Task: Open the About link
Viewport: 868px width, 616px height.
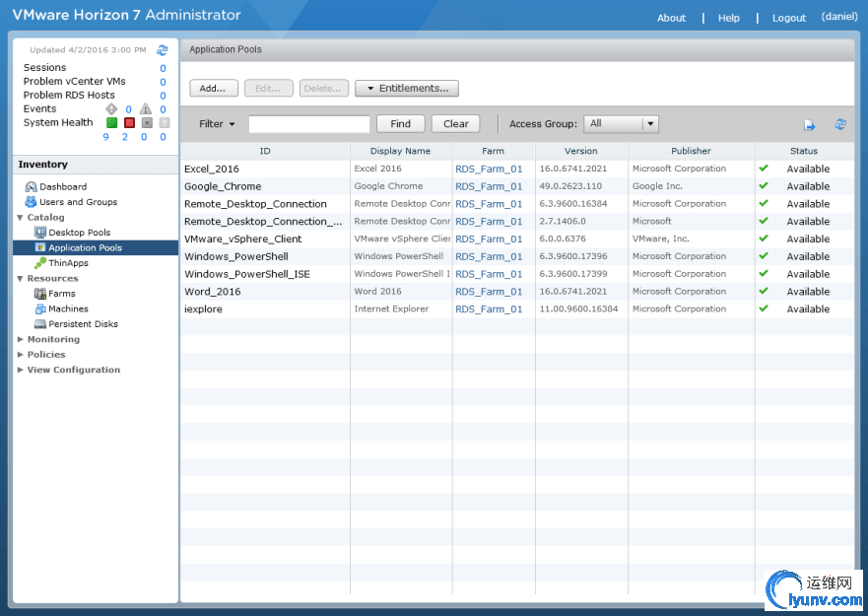Action: (x=671, y=18)
